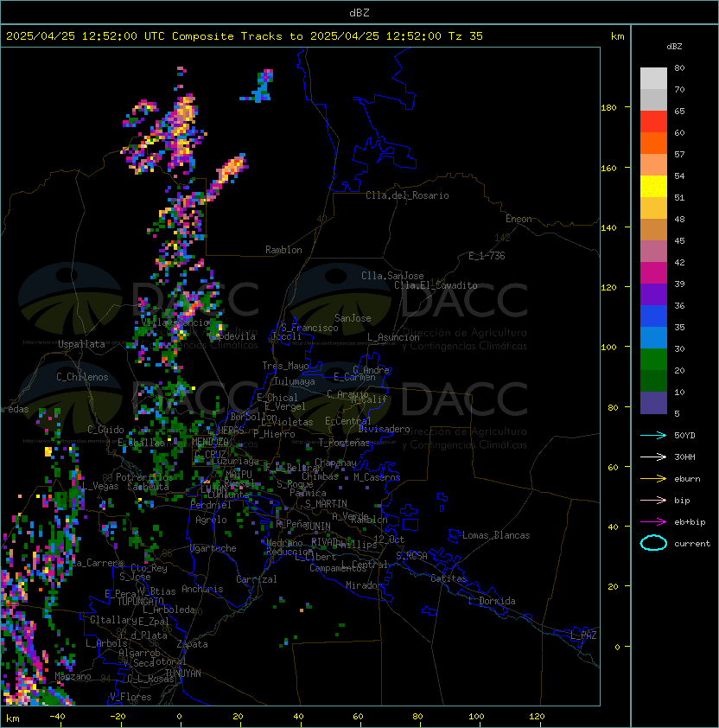Viewport: 719px width, 728px height.
Task: Click the dBZ heading above the color scale
Action: pos(674,47)
